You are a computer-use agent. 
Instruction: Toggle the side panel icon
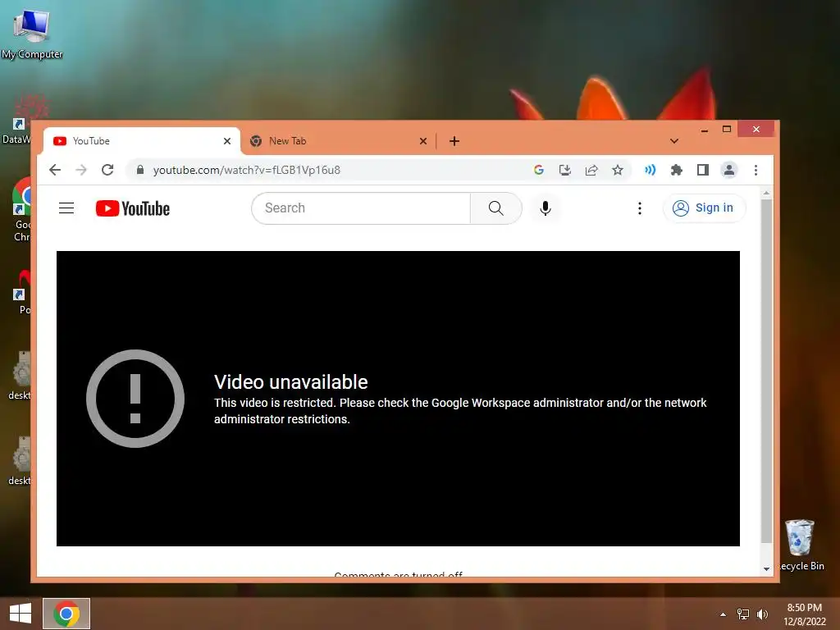click(x=703, y=170)
